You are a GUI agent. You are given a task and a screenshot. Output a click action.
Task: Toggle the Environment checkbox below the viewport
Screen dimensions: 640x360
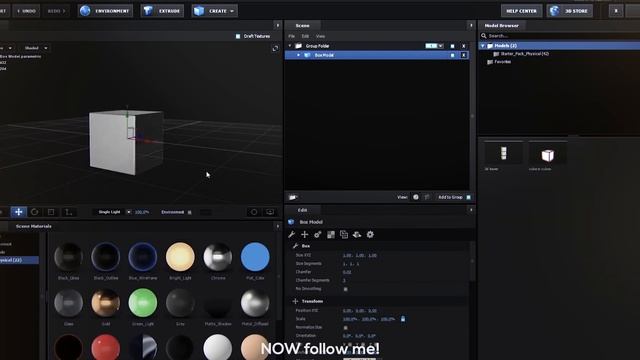click(189, 212)
